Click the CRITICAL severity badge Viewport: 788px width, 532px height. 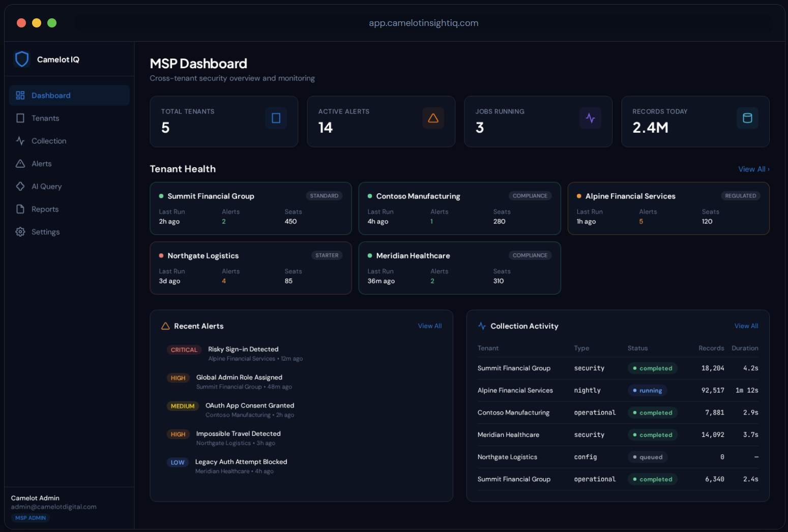184,350
